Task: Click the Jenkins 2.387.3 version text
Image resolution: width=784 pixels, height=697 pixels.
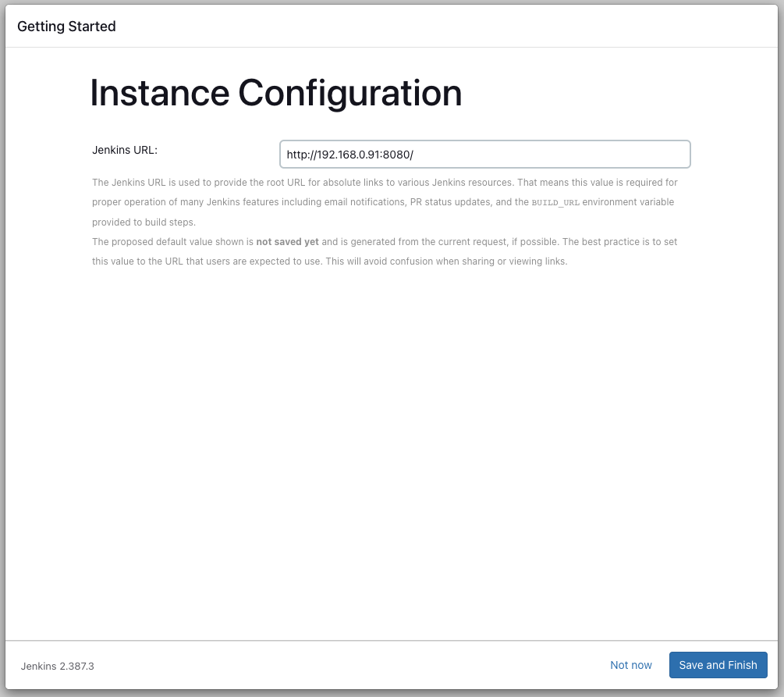Action: (x=58, y=666)
